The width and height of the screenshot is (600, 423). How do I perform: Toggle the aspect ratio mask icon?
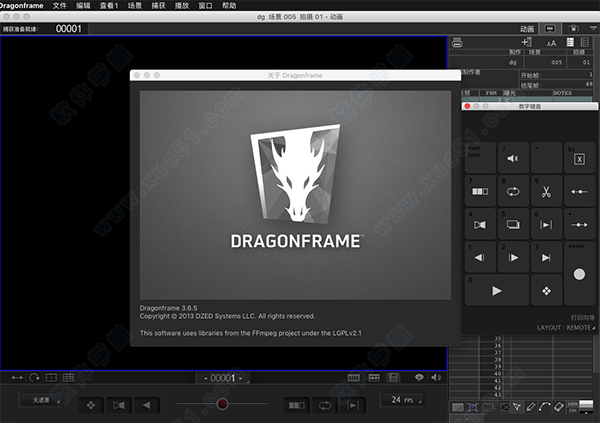tap(51, 378)
